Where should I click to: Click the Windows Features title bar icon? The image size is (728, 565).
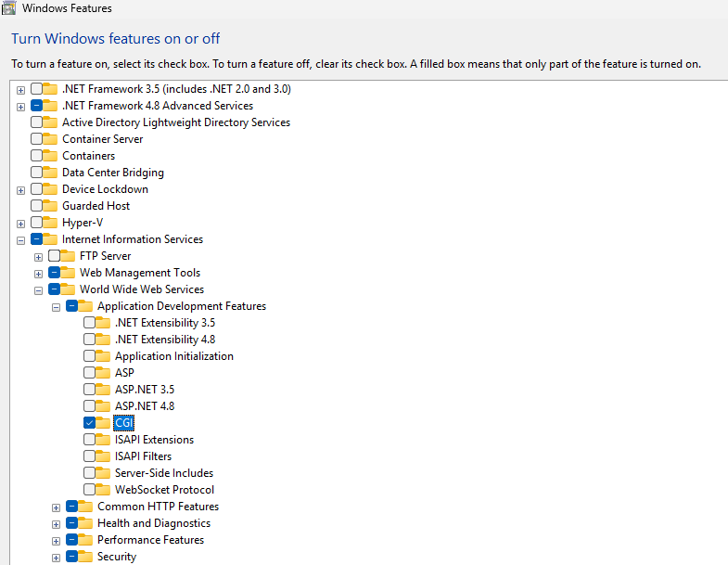(8, 8)
